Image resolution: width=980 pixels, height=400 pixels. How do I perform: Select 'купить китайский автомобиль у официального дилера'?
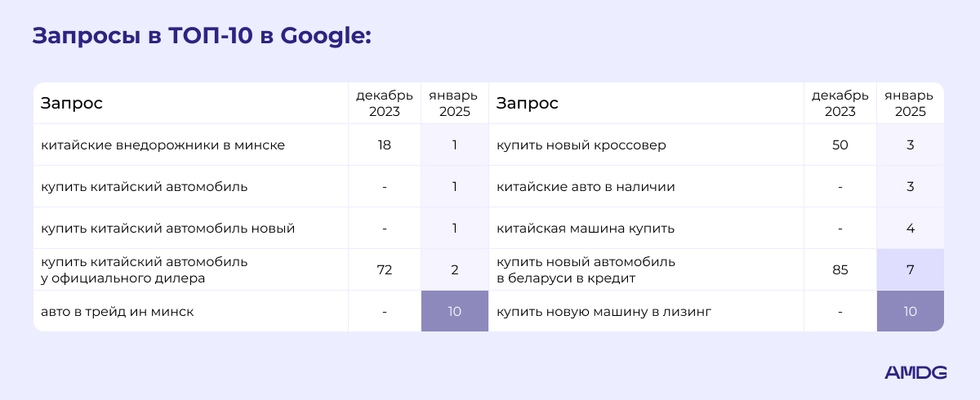click(144, 270)
